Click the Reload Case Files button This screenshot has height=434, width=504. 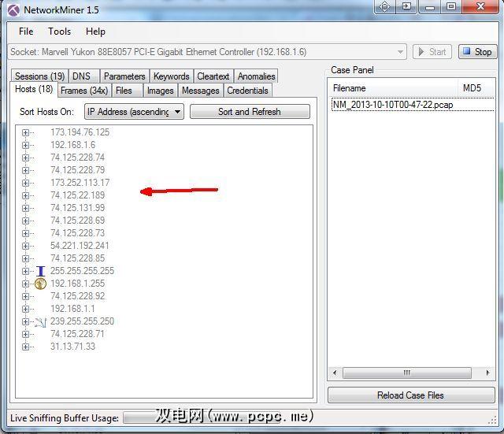[411, 395]
